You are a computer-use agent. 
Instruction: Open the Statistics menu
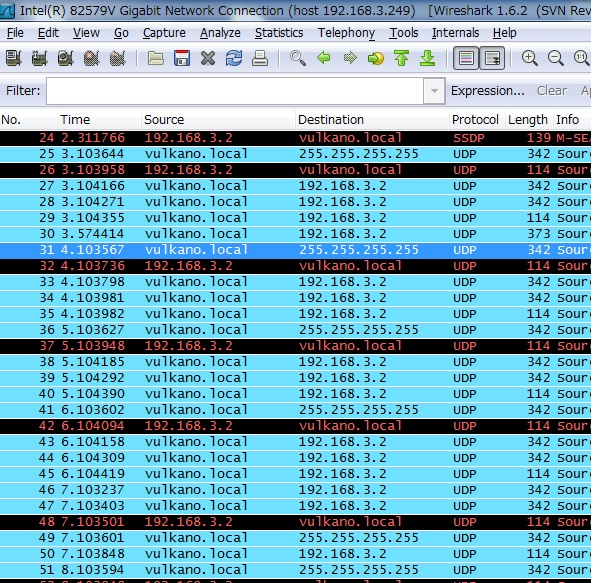tap(279, 33)
